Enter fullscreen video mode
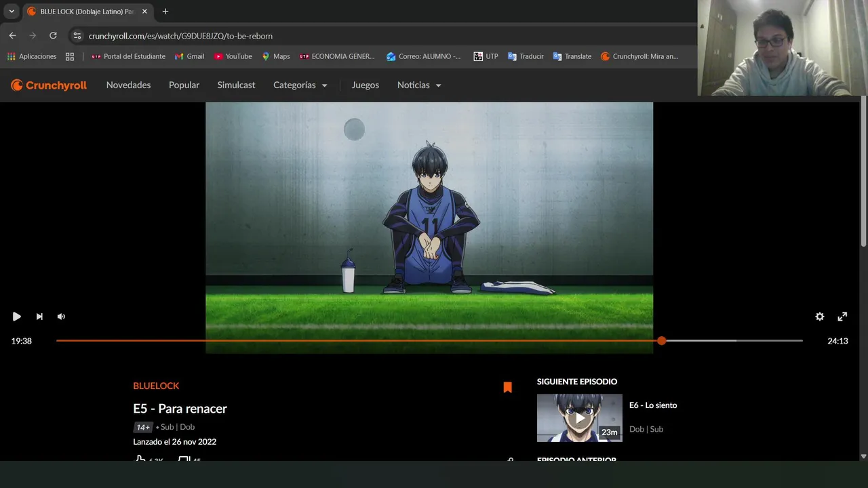Screen dimensions: 868x488 [x=842, y=317]
